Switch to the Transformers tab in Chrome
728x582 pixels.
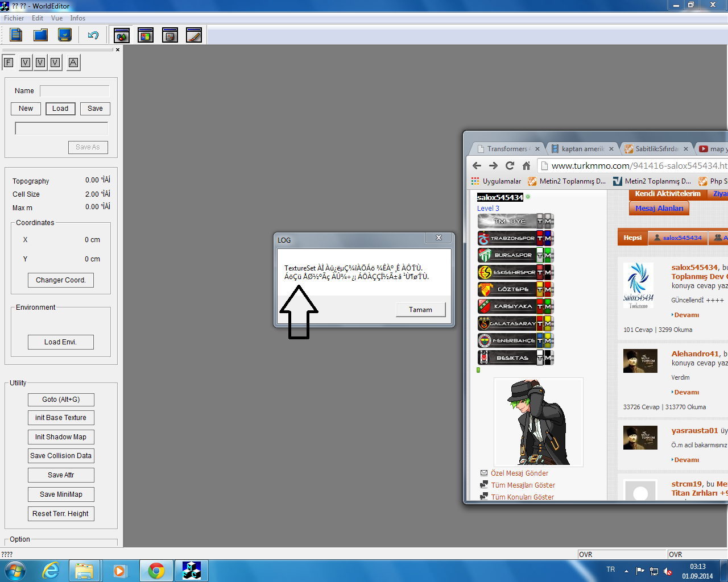tap(508, 149)
